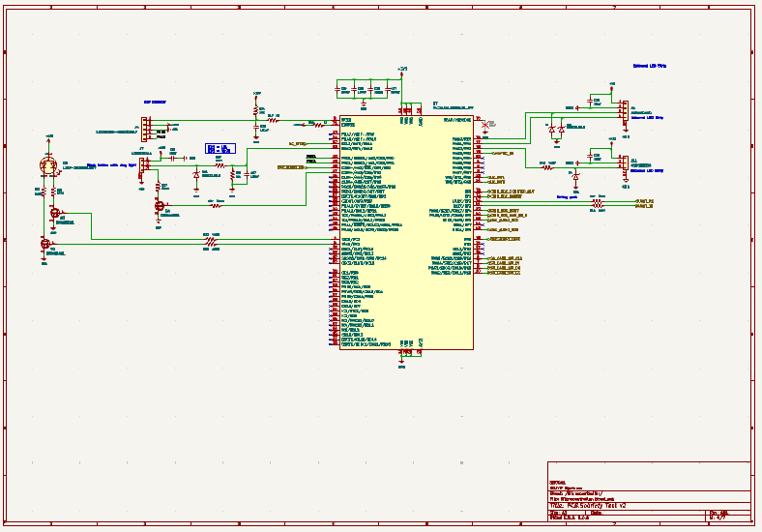Select the row of decoupling capacitors
Viewport: 762px width, 532px height.
pos(367,90)
